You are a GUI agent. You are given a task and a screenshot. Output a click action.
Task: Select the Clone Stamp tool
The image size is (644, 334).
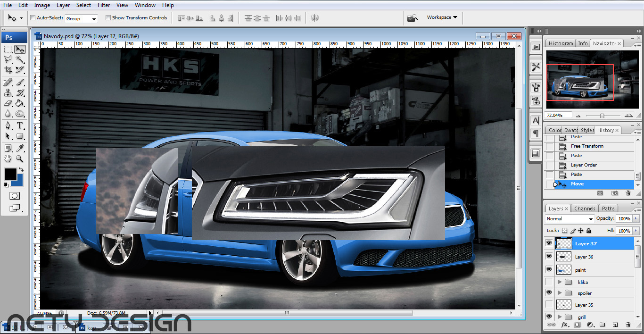pyautogui.click(x=8, y=92)
